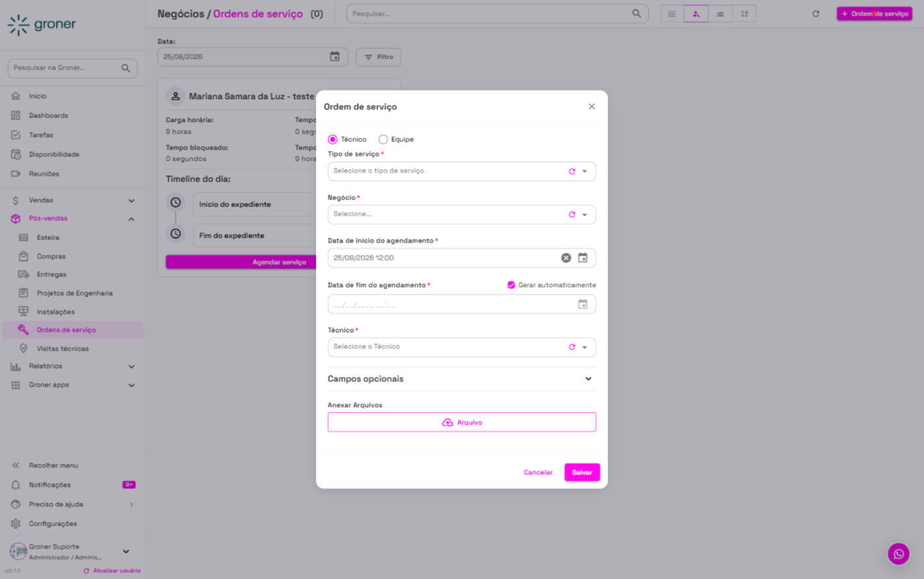
Task: Click the Fim do expediente clock icon
Action: [x=176, y=233]
